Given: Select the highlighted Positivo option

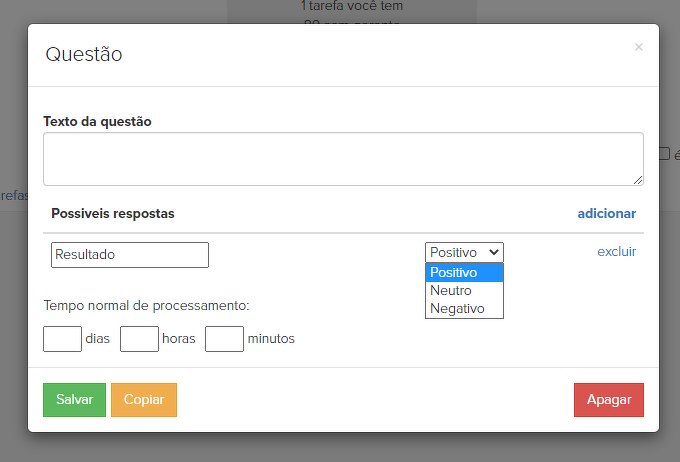Looking at the screenshot, I should point(464,273).
